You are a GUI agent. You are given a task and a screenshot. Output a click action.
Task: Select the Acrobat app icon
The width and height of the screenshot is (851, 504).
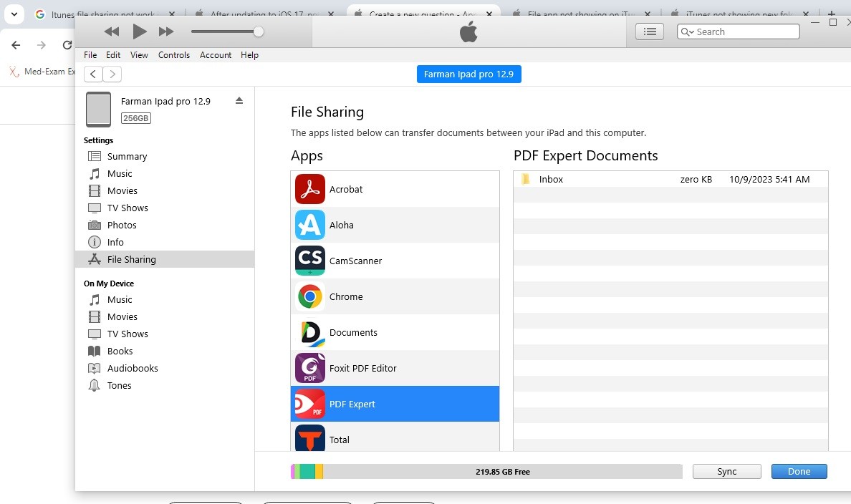[x=309, y=189]
